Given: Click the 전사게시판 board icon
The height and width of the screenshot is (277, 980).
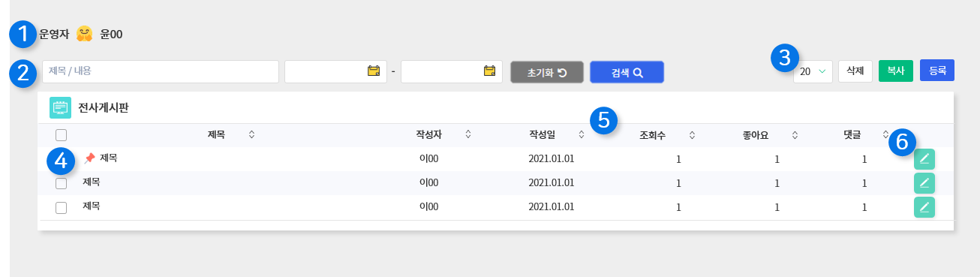Looking at the screenshot, I should tap(61, 108).
